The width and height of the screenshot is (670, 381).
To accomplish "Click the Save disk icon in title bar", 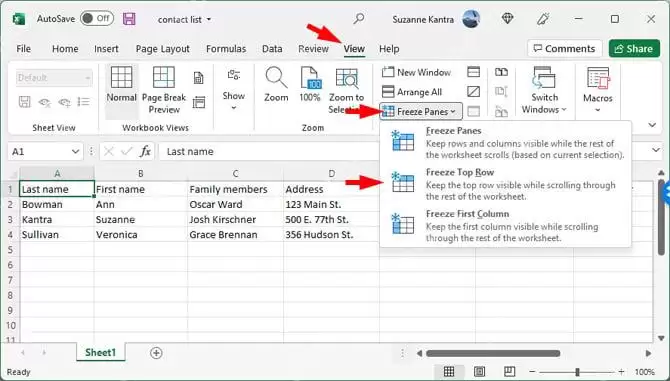I will coord(129,19).
